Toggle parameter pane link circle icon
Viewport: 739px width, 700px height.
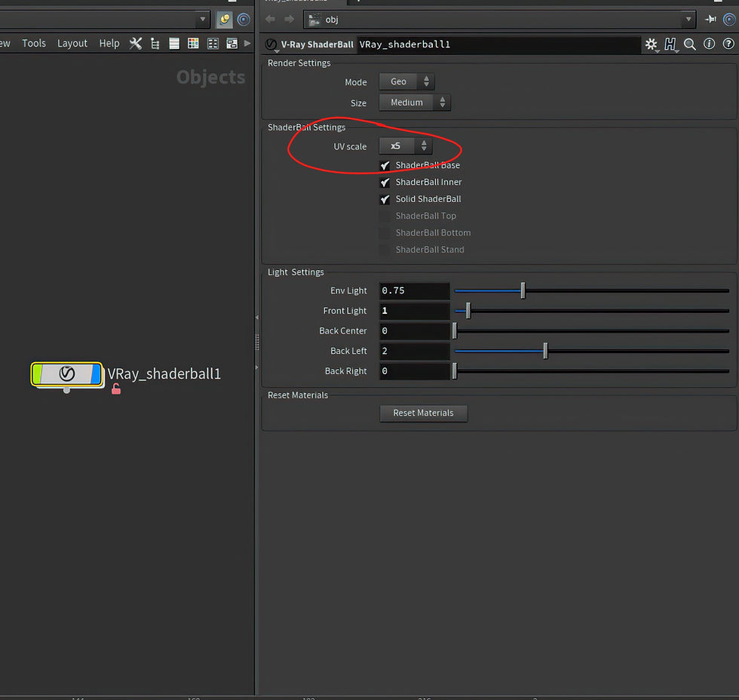coord(729,20)
